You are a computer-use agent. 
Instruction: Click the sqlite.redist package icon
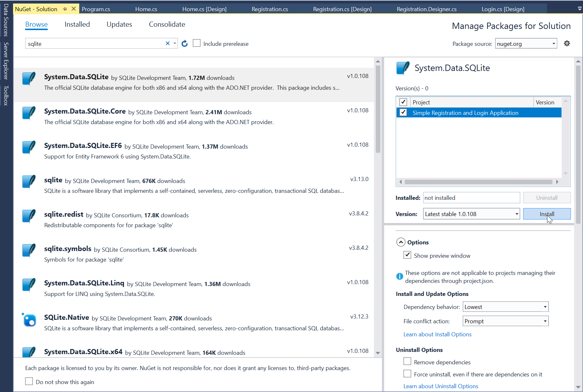pos(29,216)
